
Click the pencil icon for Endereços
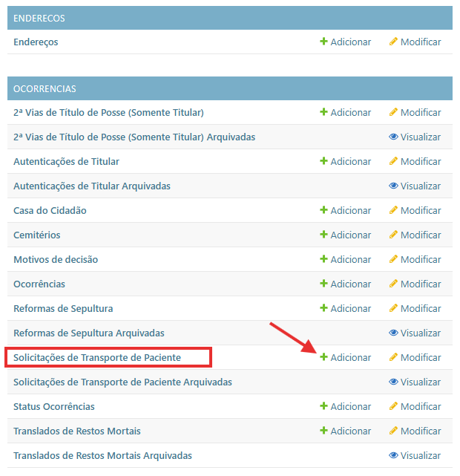393,42
